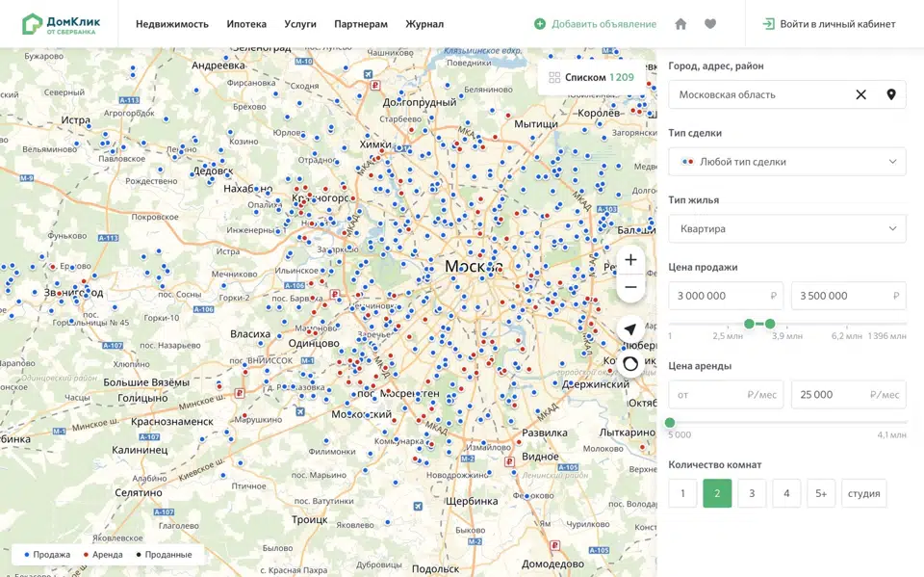
Task: Click maximum sale price field 3 500 000
Action: (x=849, y=296)
